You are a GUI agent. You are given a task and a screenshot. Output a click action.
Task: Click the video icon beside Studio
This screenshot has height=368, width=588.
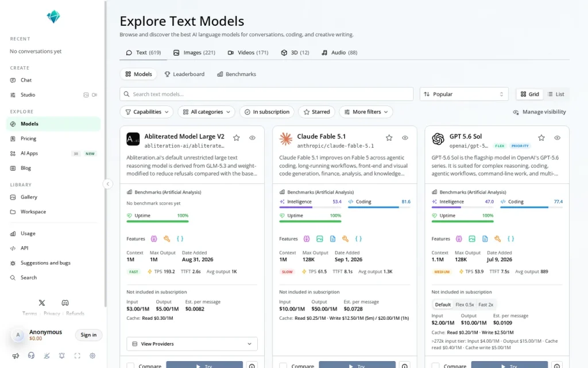point(95,95)
